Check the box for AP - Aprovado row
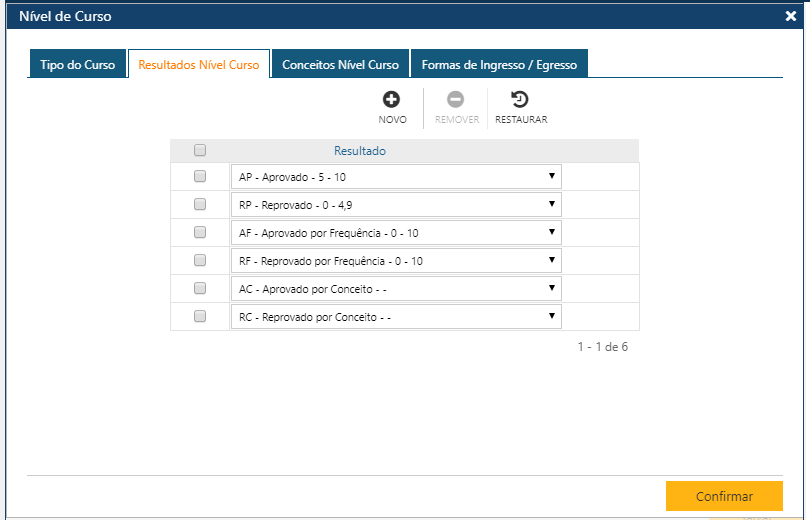 click(200, 176)
